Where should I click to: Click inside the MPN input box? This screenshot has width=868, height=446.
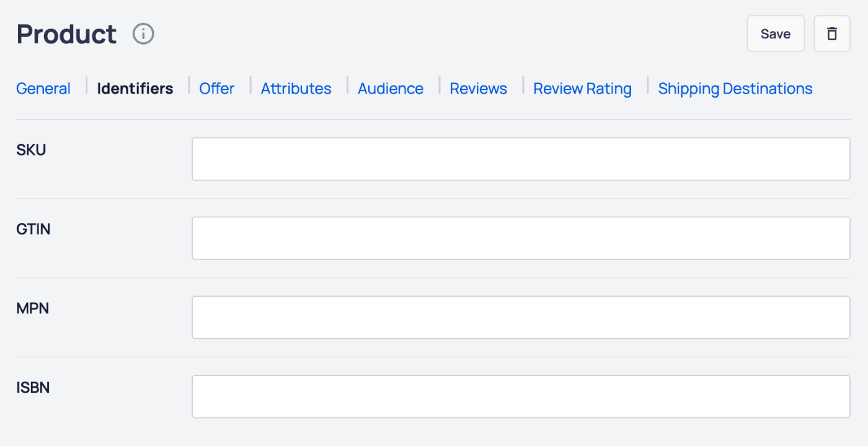(x=520, y=317)
